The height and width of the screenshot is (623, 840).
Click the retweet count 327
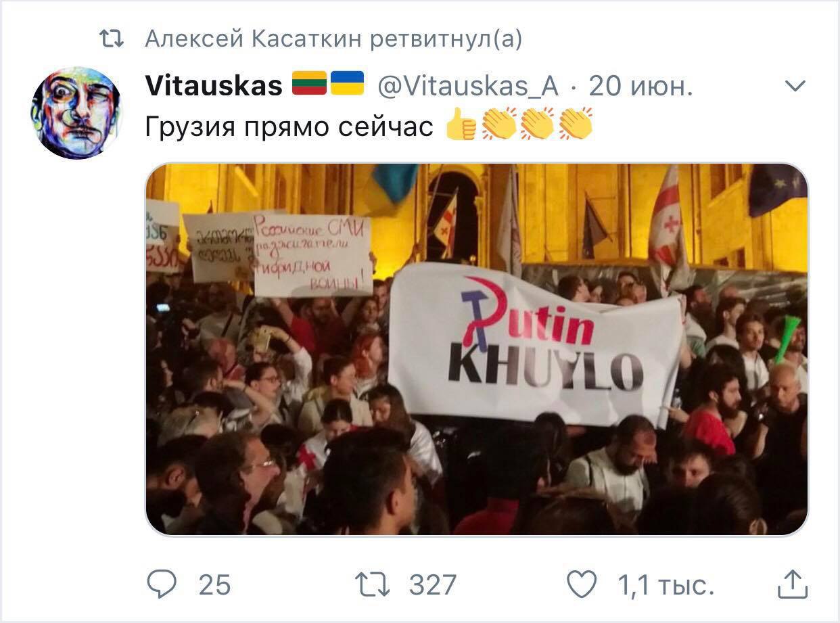pyautogui.click(x=433, y=585)
